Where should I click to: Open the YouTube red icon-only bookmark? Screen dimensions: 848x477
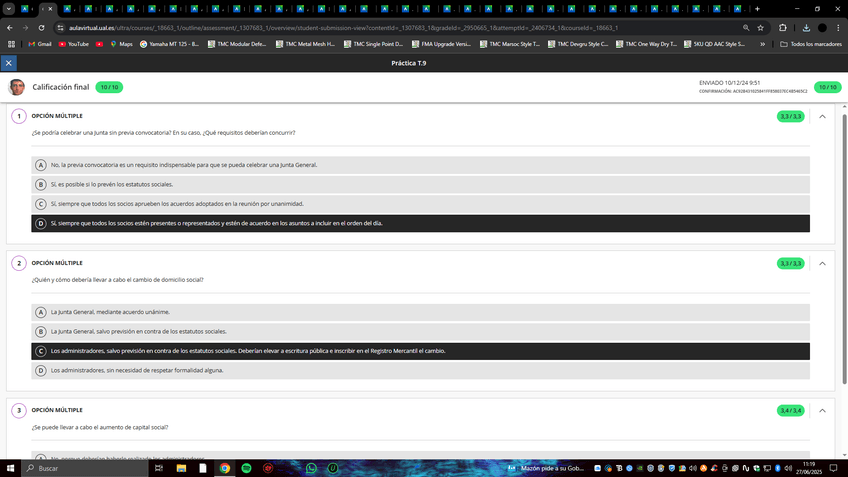click(x=100, y=44)
